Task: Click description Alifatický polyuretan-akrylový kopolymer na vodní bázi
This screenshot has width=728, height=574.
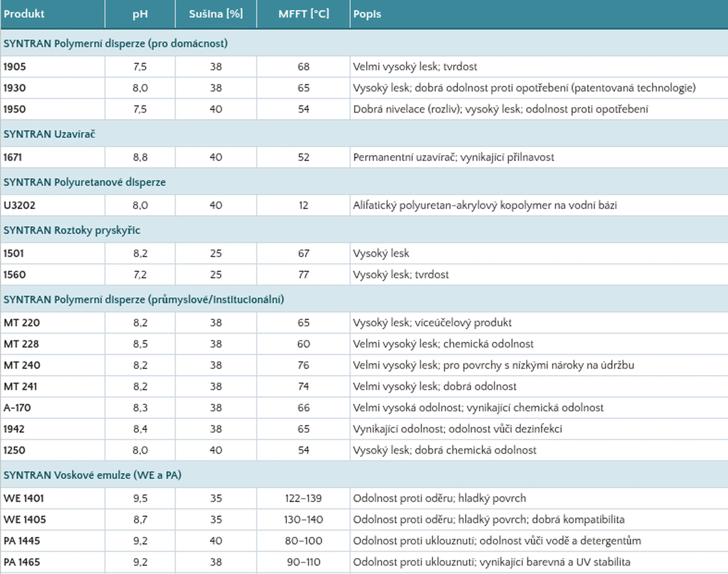Action: [x=485, y=205]
